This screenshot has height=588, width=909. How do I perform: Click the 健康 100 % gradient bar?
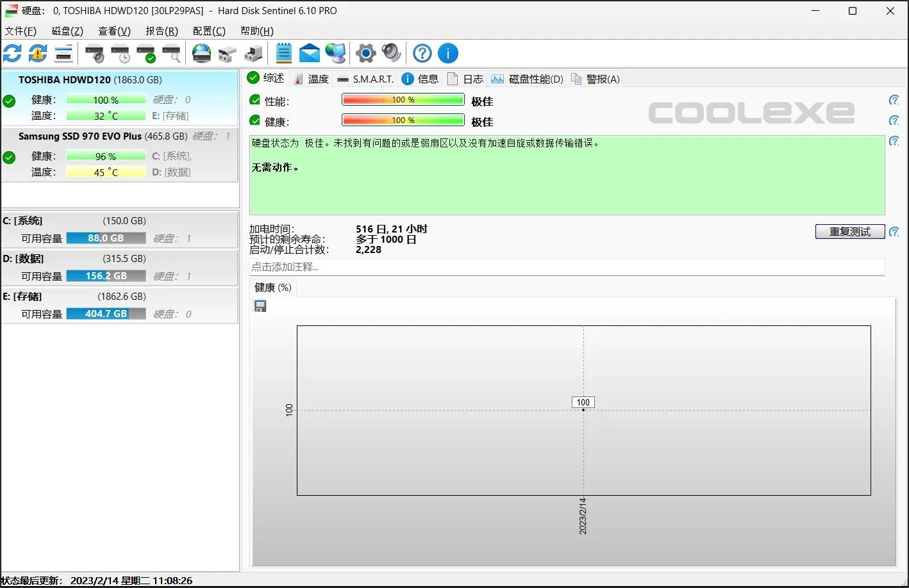pyautogui.click(x=403, y=120)
